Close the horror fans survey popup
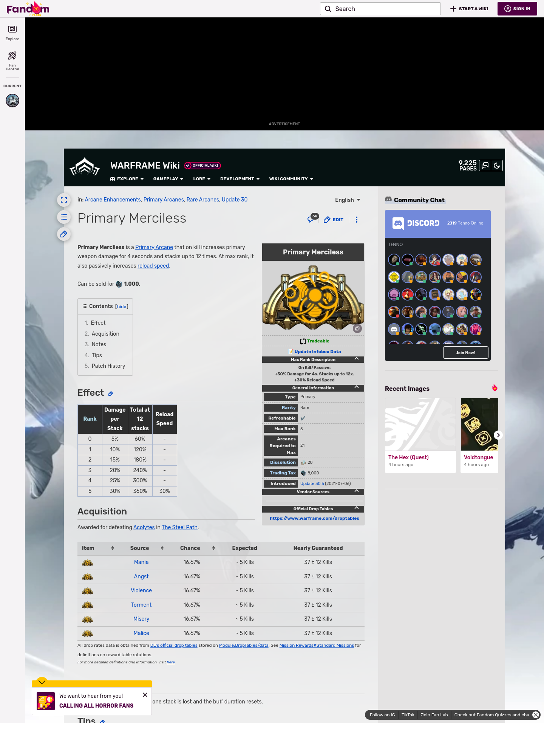544x756 pixels. (x=145, y=695)
